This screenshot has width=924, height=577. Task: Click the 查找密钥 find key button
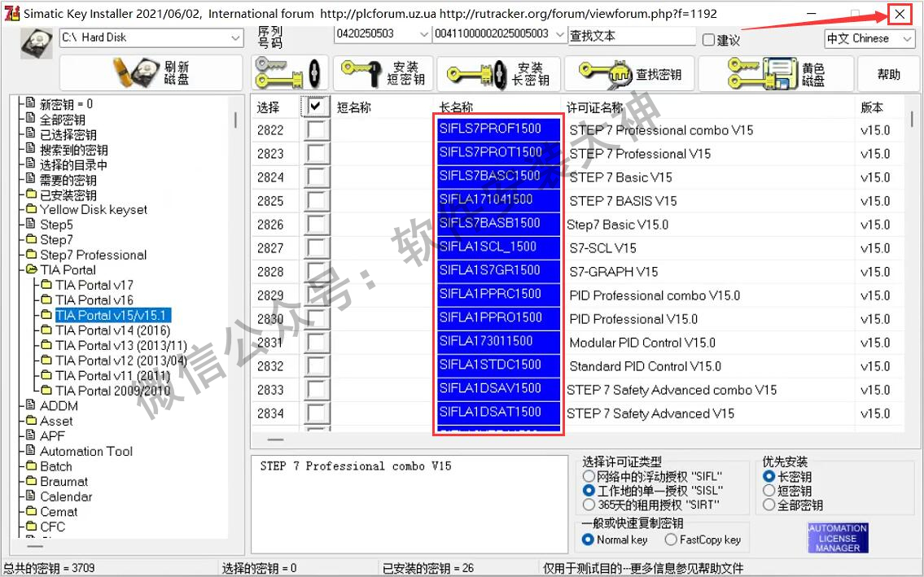(x=629, y=73)
